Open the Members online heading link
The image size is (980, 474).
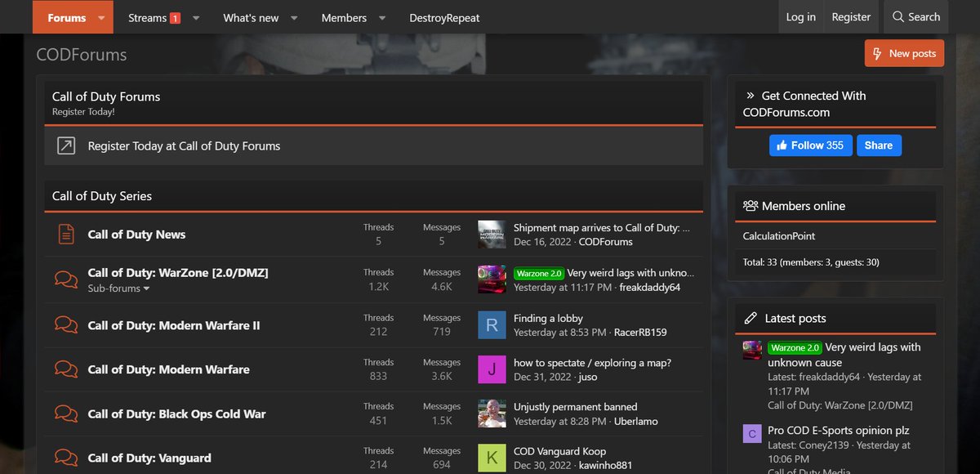[804, 206]
